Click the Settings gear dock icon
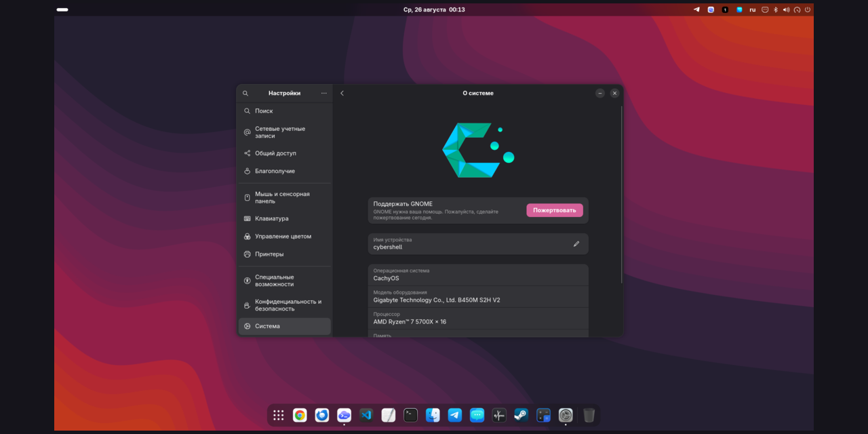Screen dimensions: 868x434 tap(566, 415)
